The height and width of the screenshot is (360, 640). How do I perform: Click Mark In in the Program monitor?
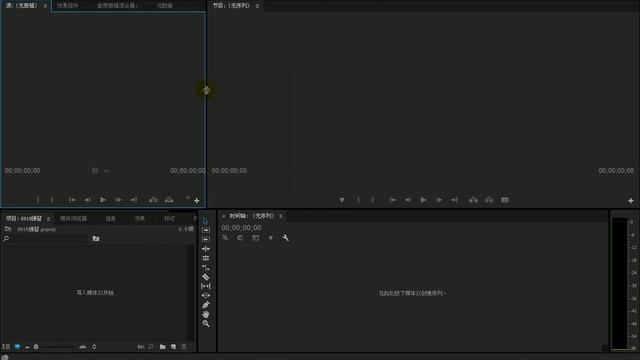pos(358,200)
